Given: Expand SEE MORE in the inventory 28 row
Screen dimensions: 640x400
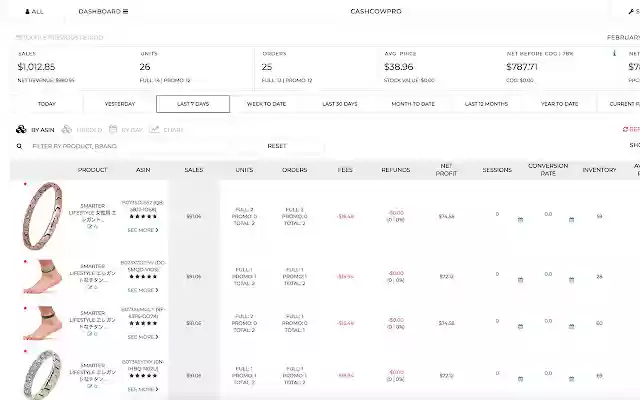Looking at the screenshot, I should pos(143,290).
